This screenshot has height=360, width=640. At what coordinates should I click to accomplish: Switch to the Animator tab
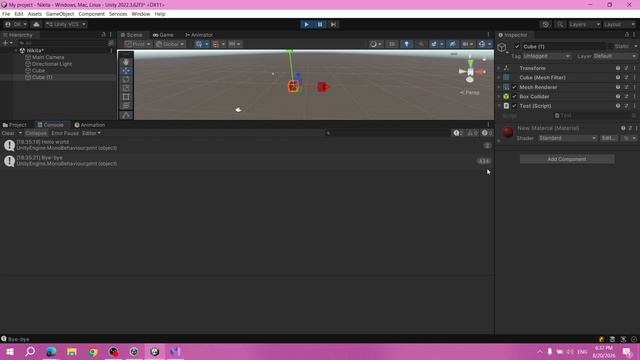pyautogui.click(x=199, y=35)
